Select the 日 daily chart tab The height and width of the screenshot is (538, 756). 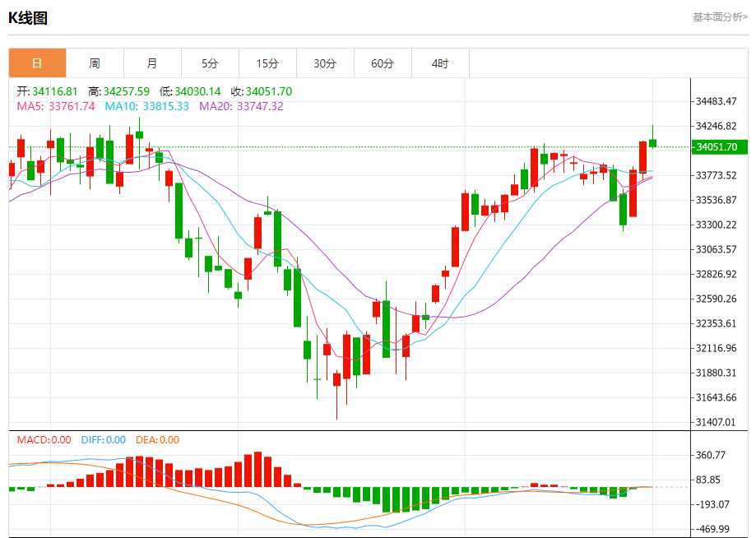37,63
